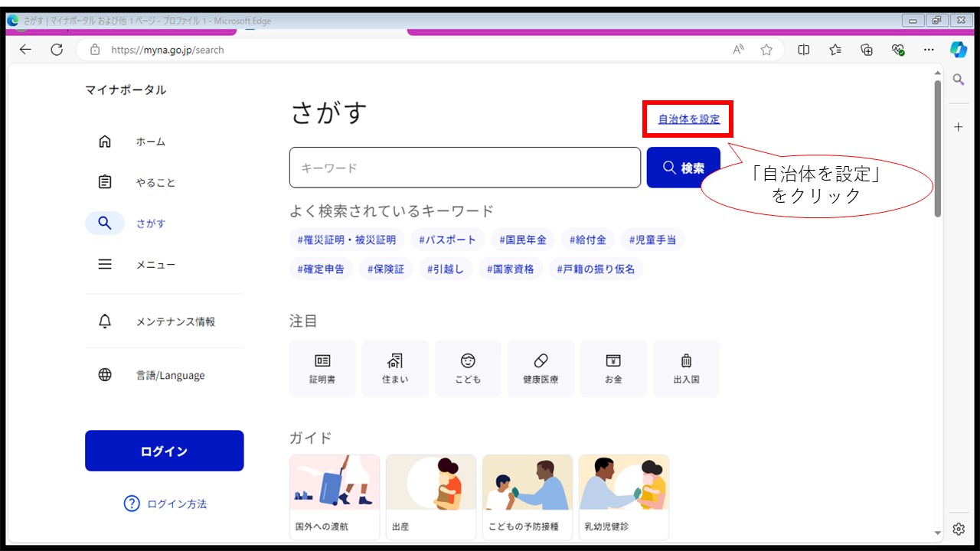
Task: Open Copilot icon in Edge toolbar
Action: [x=959, y=50]
